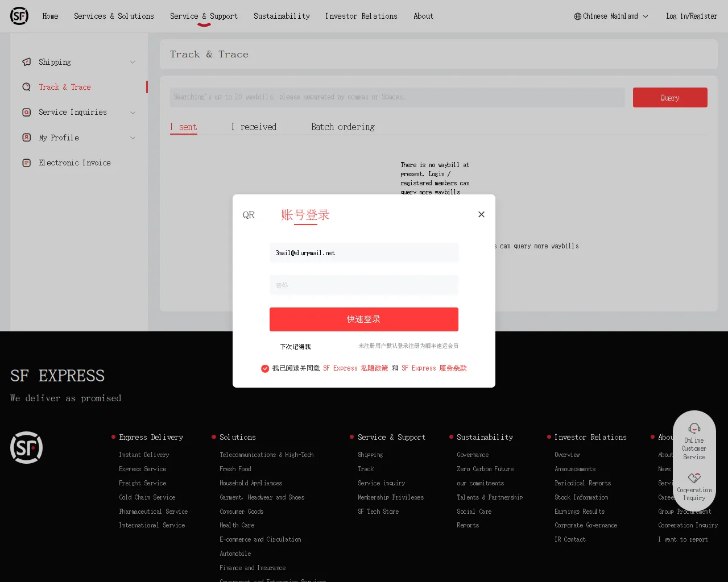Open footer link Health Care
This screenshot has height=582, width=728.
pos(237,525)
